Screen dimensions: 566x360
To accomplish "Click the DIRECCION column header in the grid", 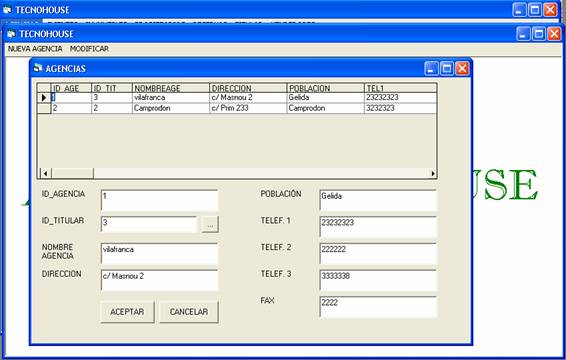I will (x=248, y=88).
